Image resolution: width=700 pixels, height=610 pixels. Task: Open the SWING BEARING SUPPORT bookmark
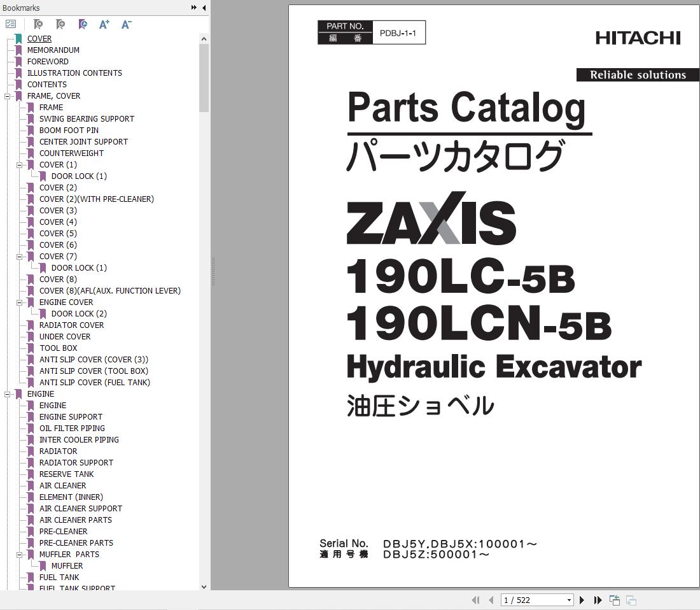coord(87,119)
